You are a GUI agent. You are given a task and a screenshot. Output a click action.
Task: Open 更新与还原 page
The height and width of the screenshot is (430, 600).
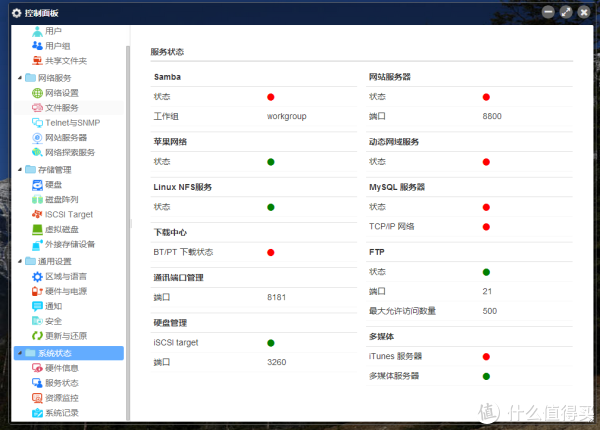(72, 336)
